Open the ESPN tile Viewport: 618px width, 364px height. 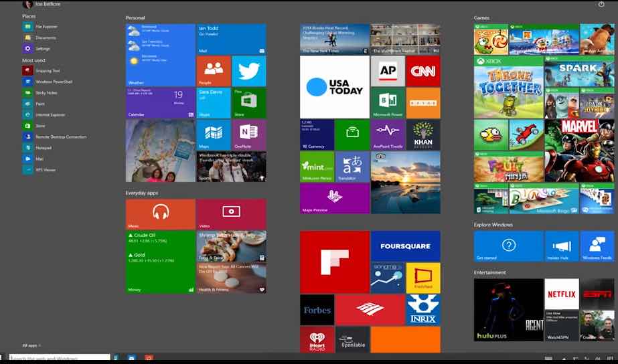pyautogui.click(x=597, y=294)
